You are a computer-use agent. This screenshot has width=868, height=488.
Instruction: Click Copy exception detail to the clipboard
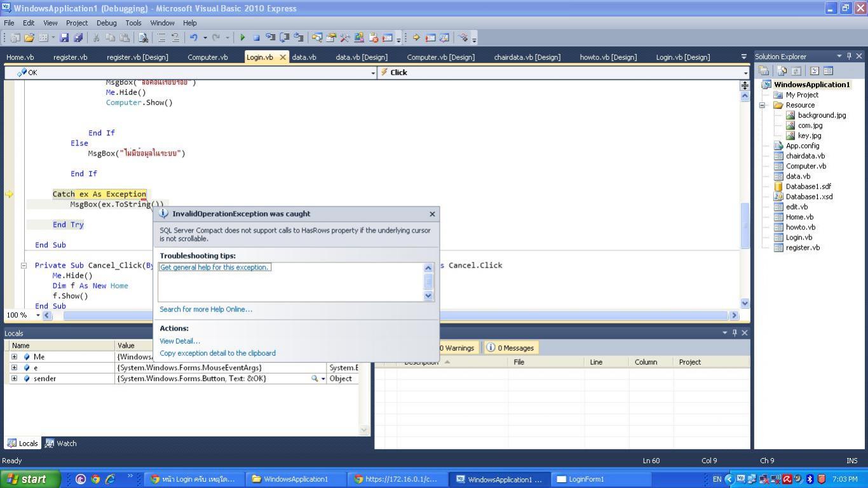[217, 353]
